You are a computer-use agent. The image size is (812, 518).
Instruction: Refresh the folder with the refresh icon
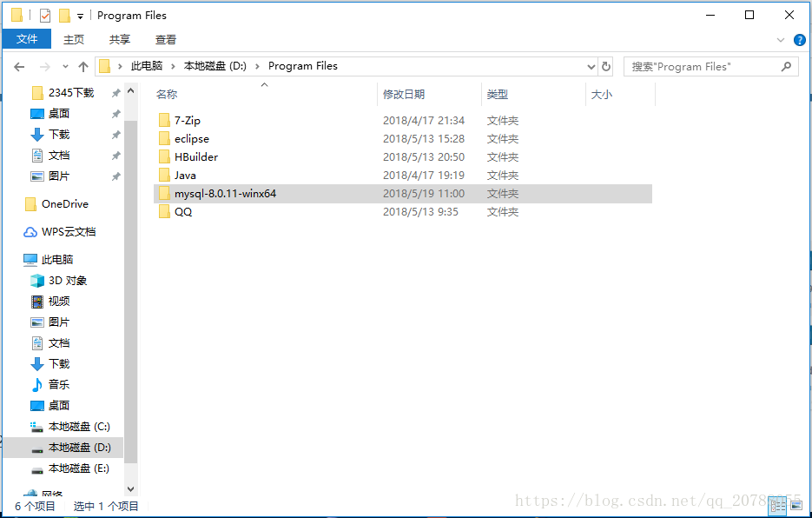(605, 66)
